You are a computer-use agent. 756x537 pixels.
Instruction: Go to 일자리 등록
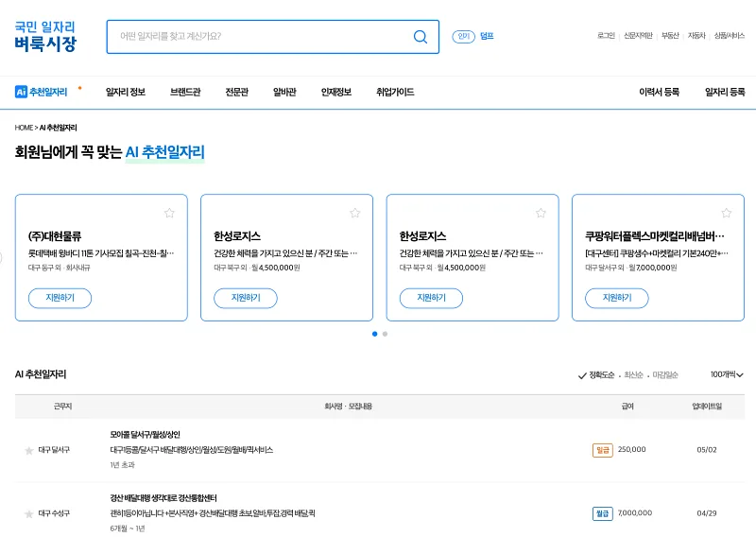coord(725,92)
